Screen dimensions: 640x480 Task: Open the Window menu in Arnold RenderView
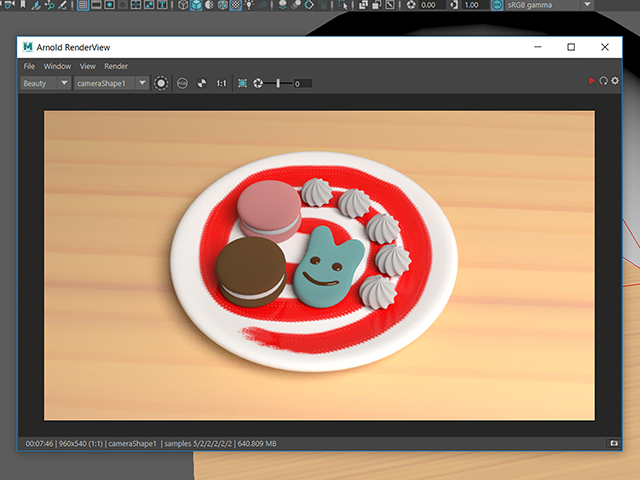coord(57,66)
